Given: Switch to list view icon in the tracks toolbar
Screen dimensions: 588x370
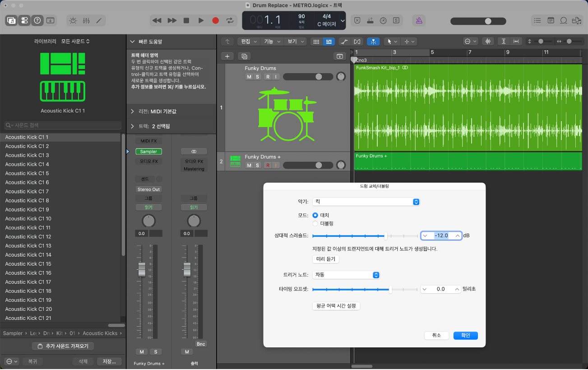Looking at the screenshot, I should point(329,42).
